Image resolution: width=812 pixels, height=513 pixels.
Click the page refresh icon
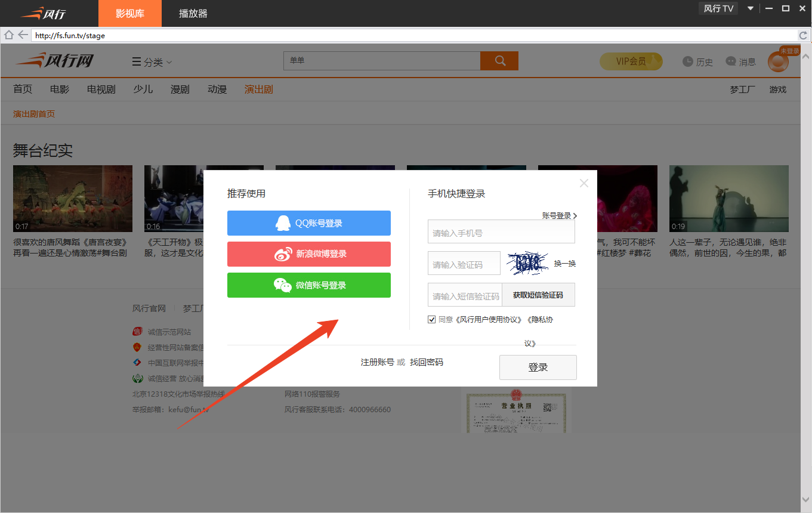pyautogui.click(x=803, y=35)
